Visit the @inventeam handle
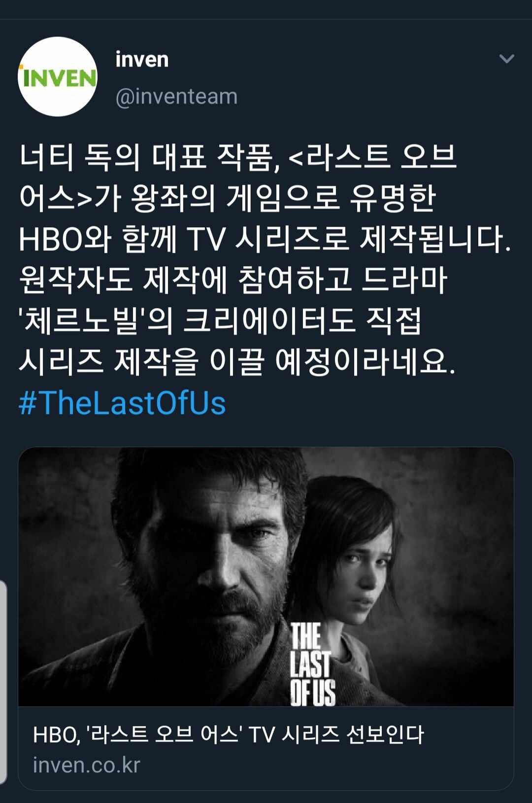The width and height of the screenshot is (532, 803). [176, 96]
